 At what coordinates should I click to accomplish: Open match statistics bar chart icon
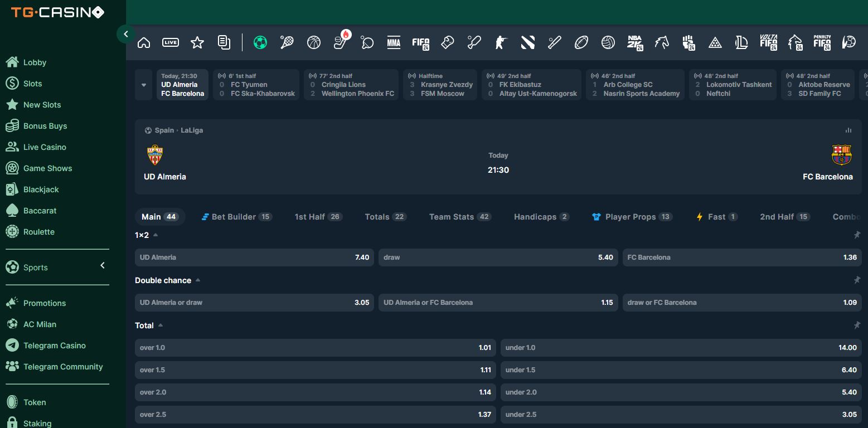[x=848, y=130]
